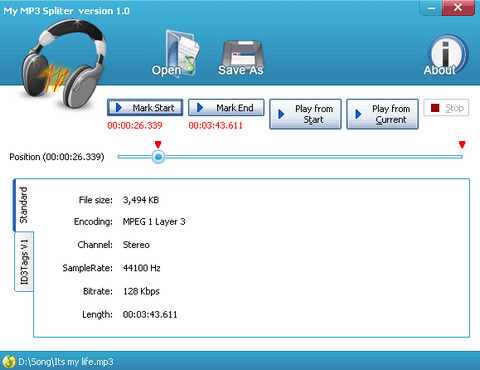Switch to the ID3Tags V1 tab
The height and width of the screenshot is (370, 480).
pos(24,262)
